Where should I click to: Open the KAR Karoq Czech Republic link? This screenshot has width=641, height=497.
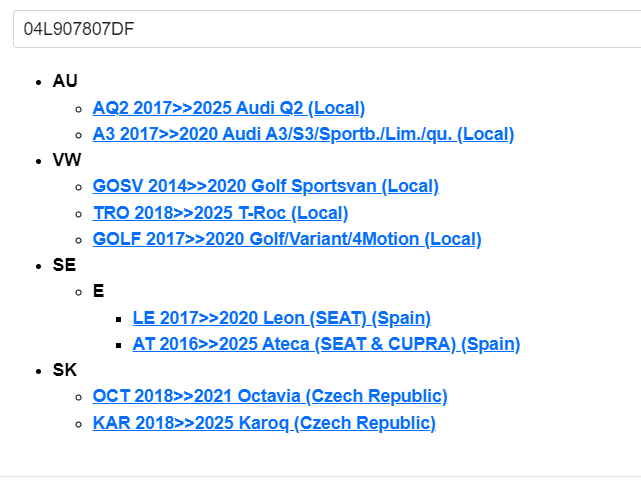(x=264, y=423)
